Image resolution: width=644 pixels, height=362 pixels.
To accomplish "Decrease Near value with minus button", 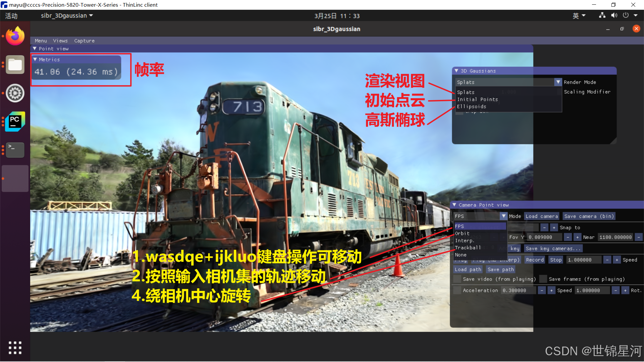I will point(639,237).
